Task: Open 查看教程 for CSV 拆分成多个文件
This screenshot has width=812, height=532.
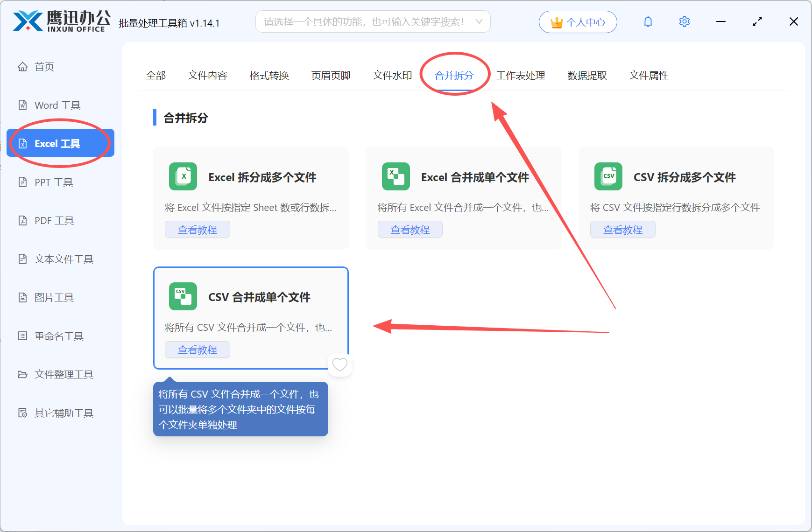Action: click(x=622, y=229)
